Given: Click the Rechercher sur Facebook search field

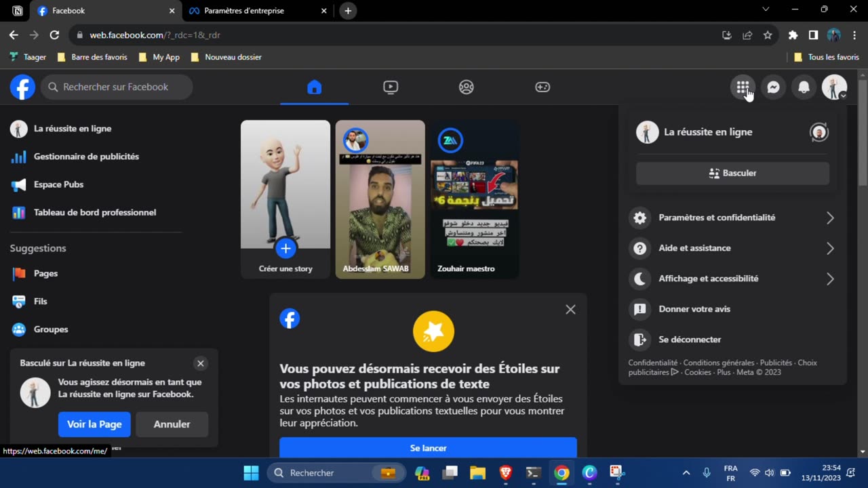Looking at the screenshot, I should pos(117,87).
